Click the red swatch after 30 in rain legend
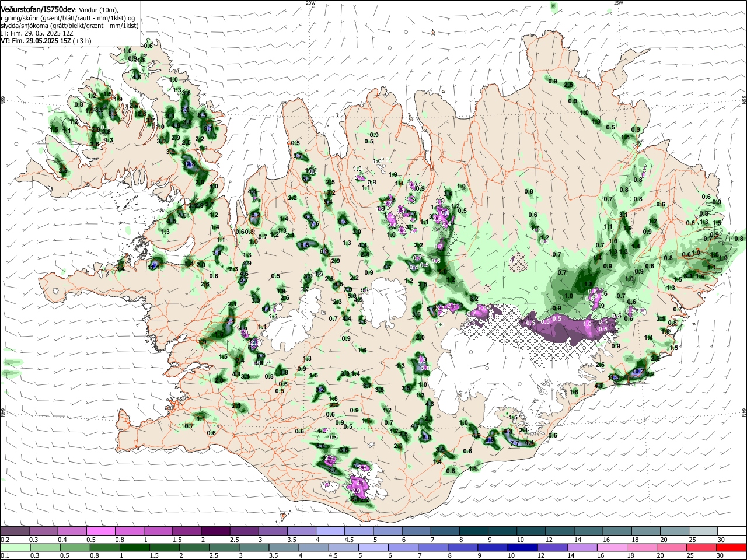747x560 pixels. 731,547
